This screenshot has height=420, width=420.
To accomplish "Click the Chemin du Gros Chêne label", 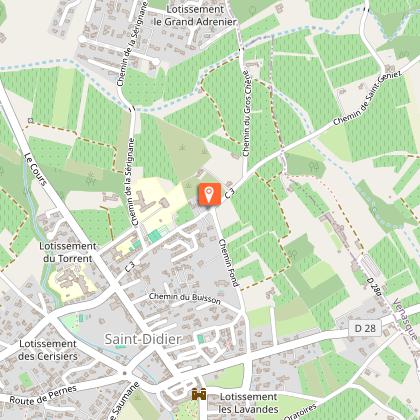I will tap(246, 113).
